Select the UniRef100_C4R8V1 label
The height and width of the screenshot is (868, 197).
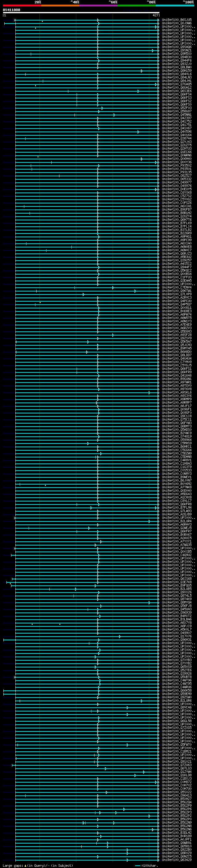[176, 460]
